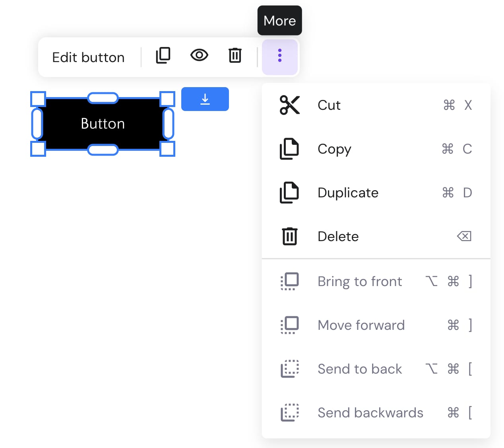
Task: Toggle the eye preview icon in the toolbar
Action: (199, 56)
